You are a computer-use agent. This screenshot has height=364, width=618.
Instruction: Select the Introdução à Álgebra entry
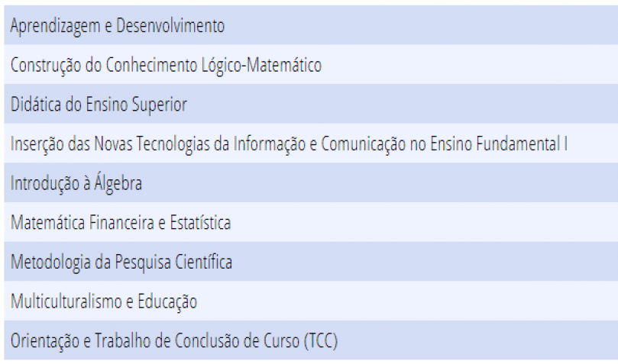(x=311, y=182)
